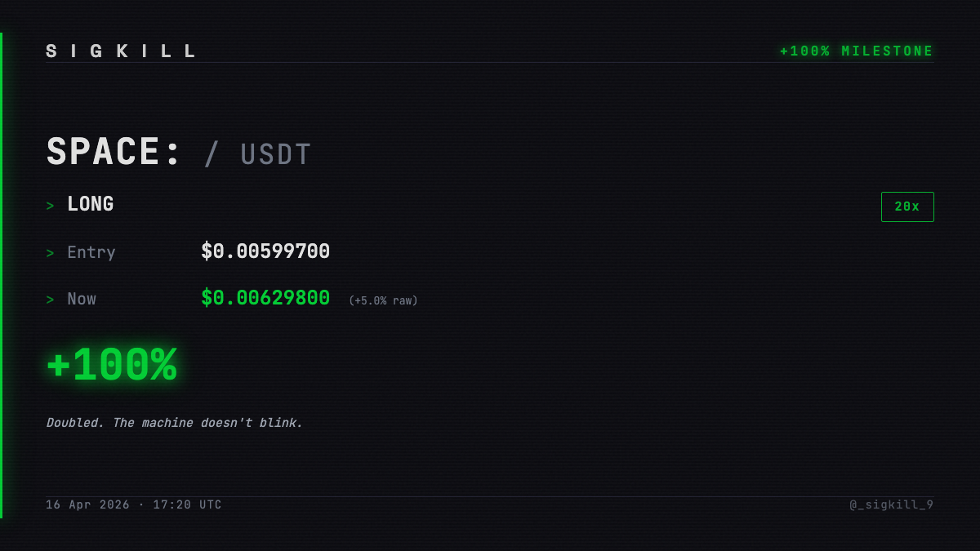Click the SPACE: pair title
The height and width of the screenshot is (551, 980).
click(x=114, y=152)
